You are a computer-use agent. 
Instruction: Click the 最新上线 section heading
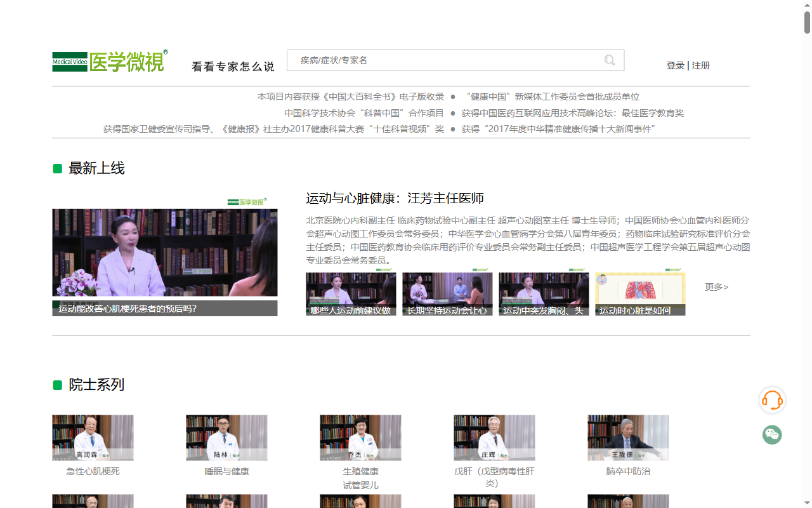[x=96, y=168]
